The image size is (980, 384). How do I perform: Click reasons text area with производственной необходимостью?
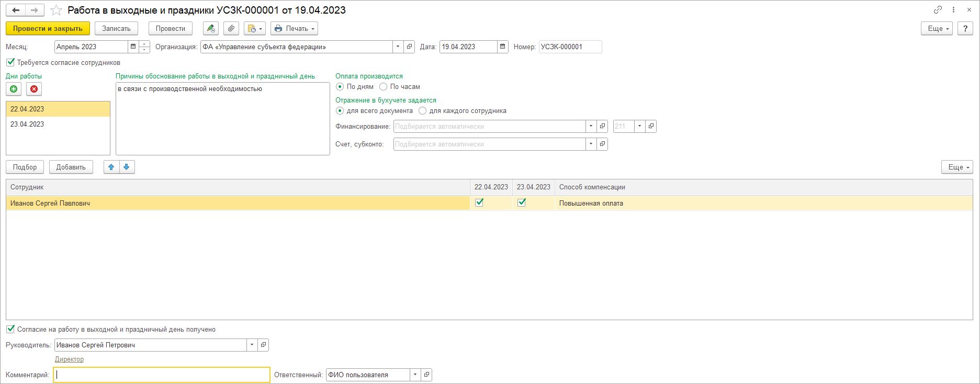pyautogui.click(x=223, y=119)
